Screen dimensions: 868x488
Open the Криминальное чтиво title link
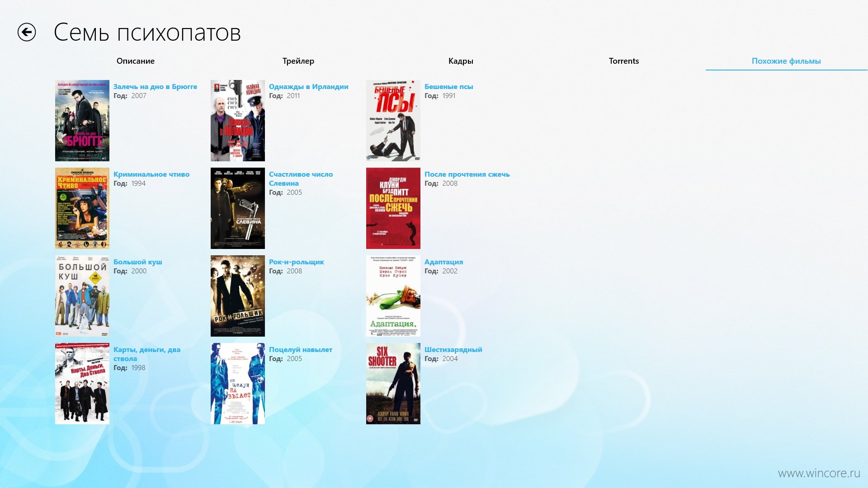point(151,174)
